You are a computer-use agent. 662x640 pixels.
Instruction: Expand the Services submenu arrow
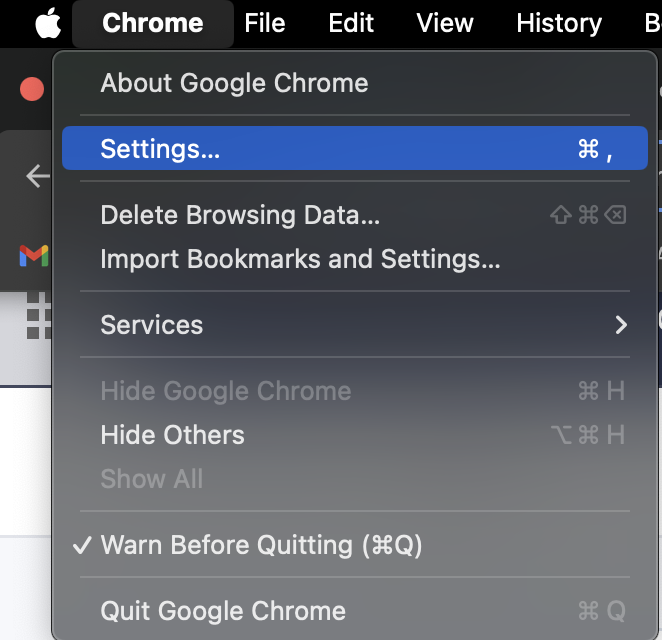[x=621, y=325]
